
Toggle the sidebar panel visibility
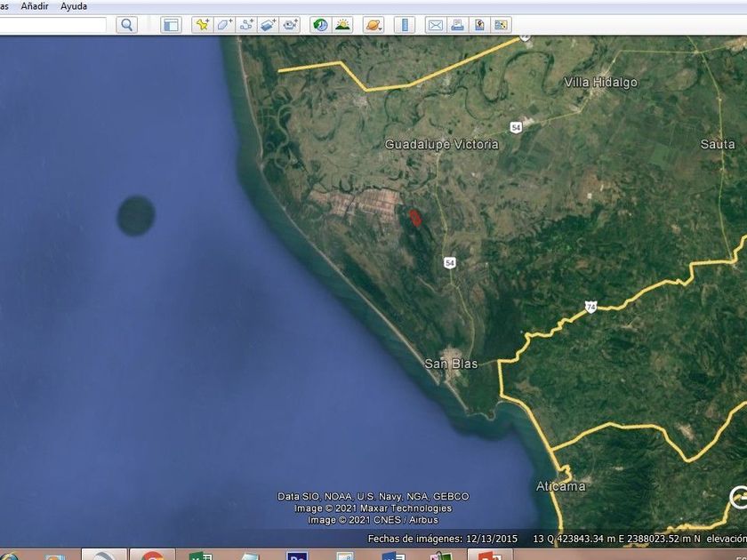pos(172,25)
